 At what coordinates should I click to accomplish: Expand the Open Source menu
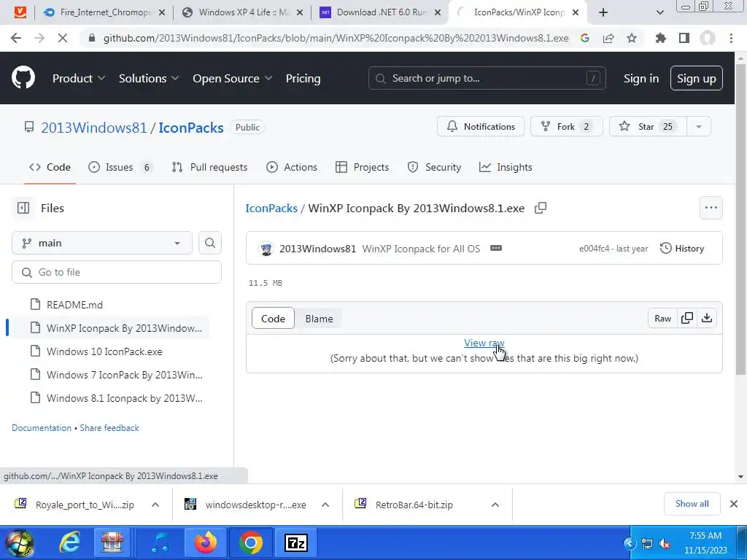233,79
